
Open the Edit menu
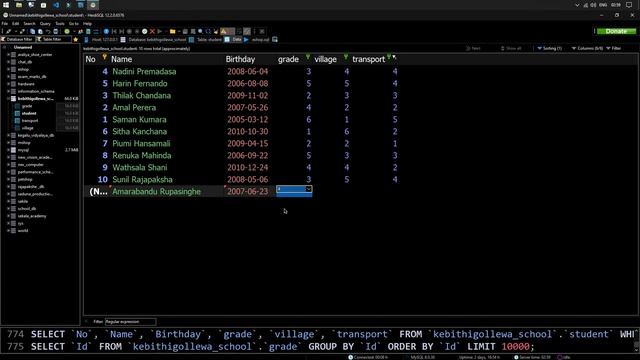pyautogui.click(x=16, y=24)
